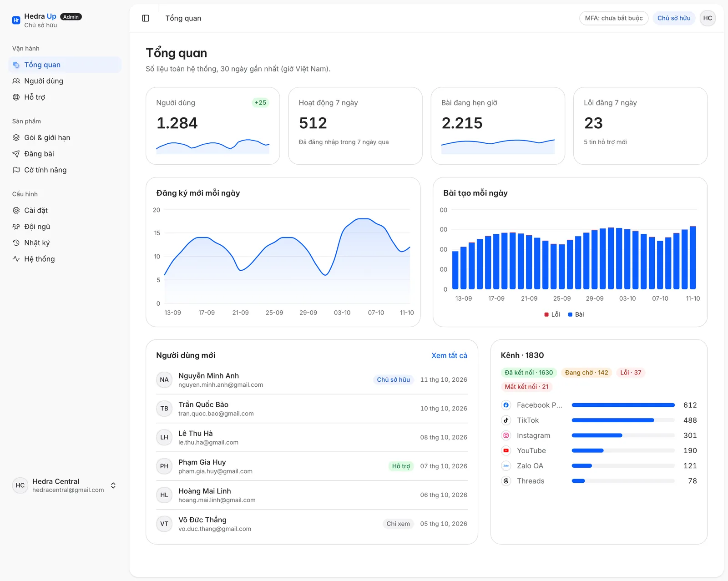This screenshot has height=581, width=728.
Task: Open Gói & giới hạn page
Action: pos(65,137)
